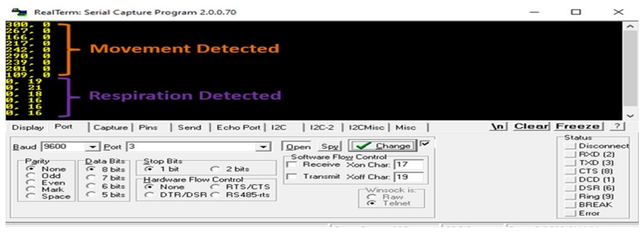Expand the Baud rate dropdown
This screenshot has height=232, width=644.
point(93,147)
